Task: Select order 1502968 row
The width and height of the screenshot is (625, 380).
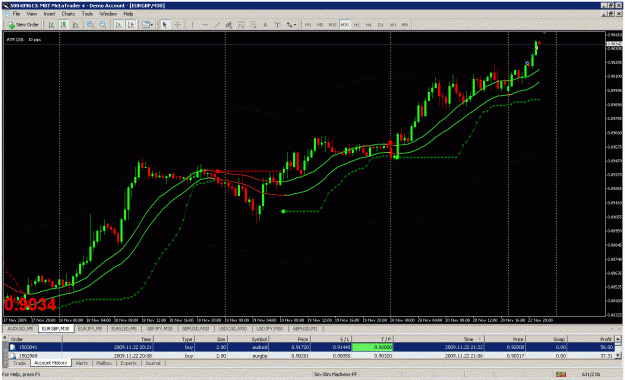Action: [x=311, y=356]
